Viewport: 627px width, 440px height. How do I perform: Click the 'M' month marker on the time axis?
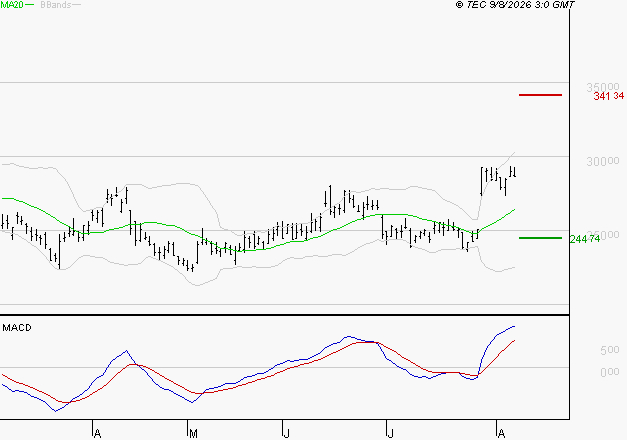tap(193, 433)
